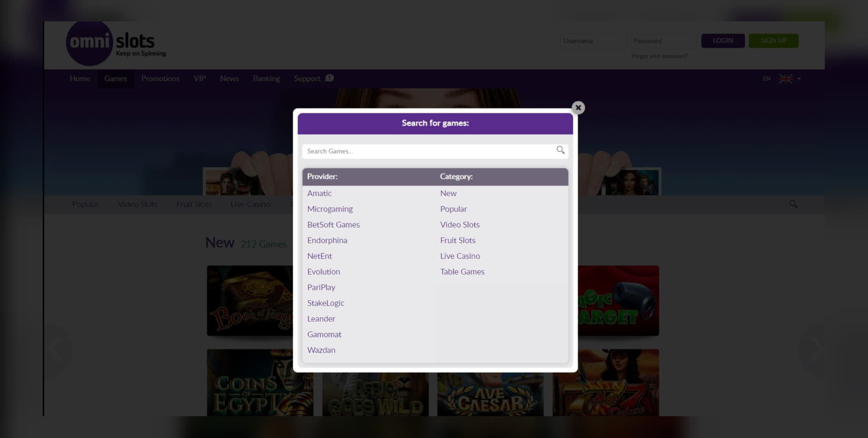Switch to Fruit Slots tab behind popup
The height and width of the screenshot is (438, 868).
point(194,204)
